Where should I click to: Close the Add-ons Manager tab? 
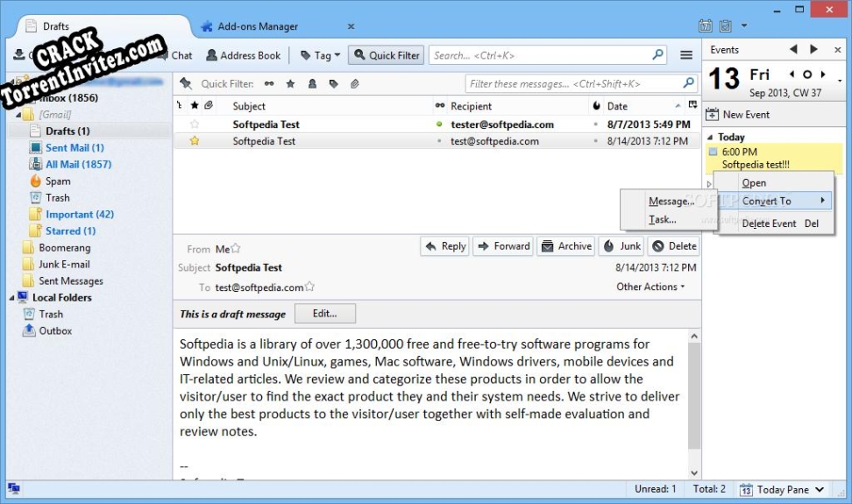point(351,26)
